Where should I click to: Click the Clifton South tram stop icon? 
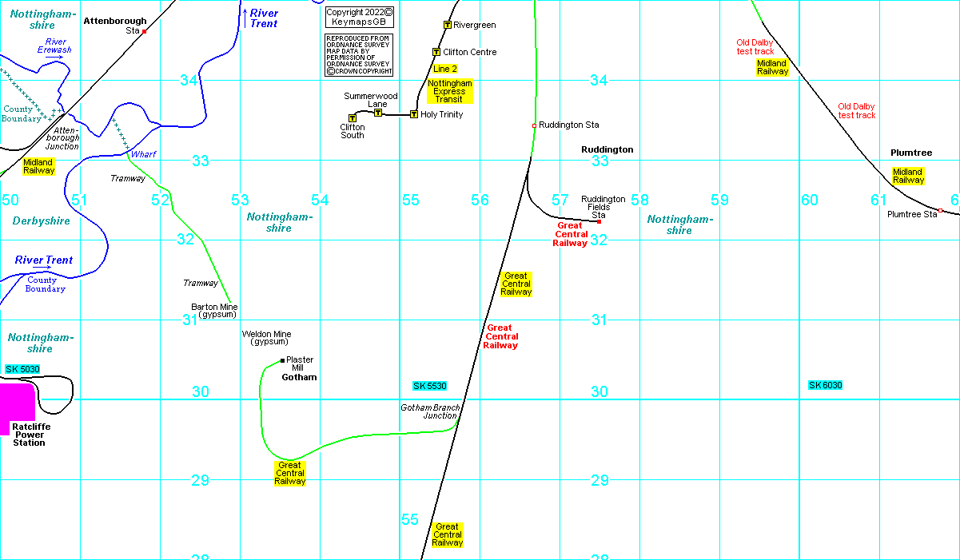(353, 118)
